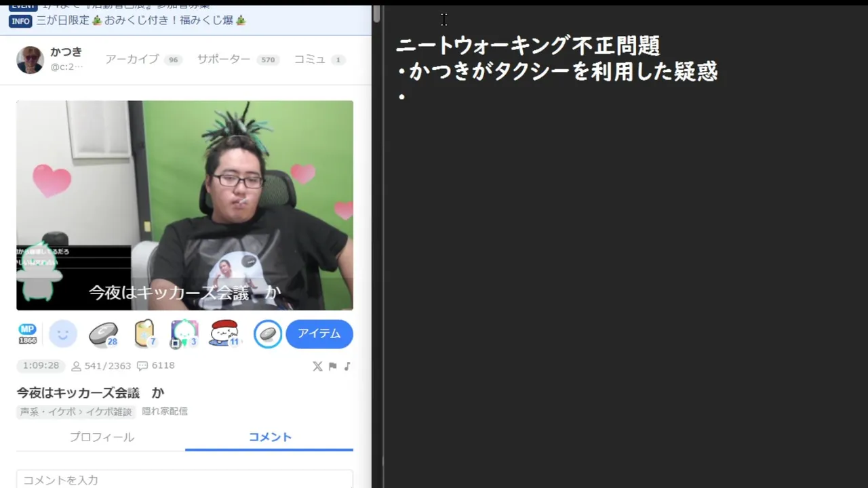868x488 pixels.
Task: Click the かつきがタクシーを利用した疑惑 line in notes
Action: tap(557, 72)
